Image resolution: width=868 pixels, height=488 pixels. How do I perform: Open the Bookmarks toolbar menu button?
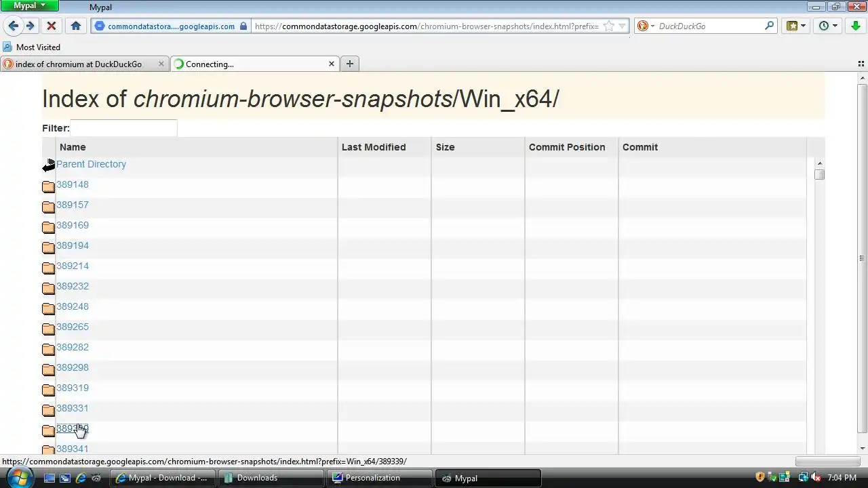[795, 26]
